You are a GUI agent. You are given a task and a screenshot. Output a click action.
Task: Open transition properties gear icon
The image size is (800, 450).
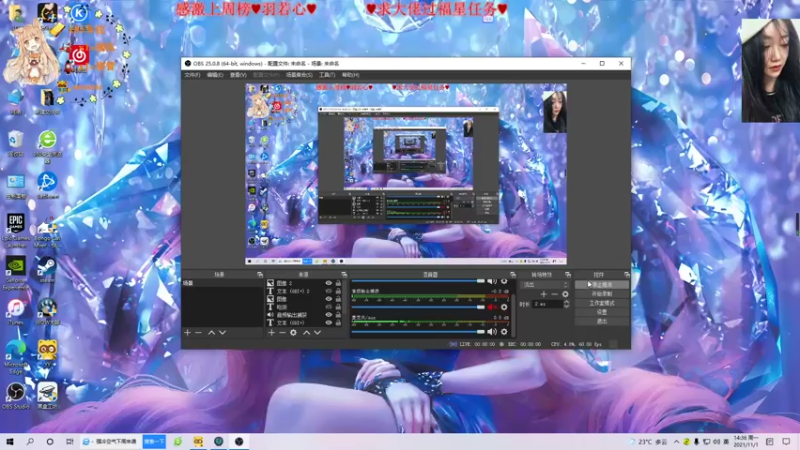coord(565,294)
